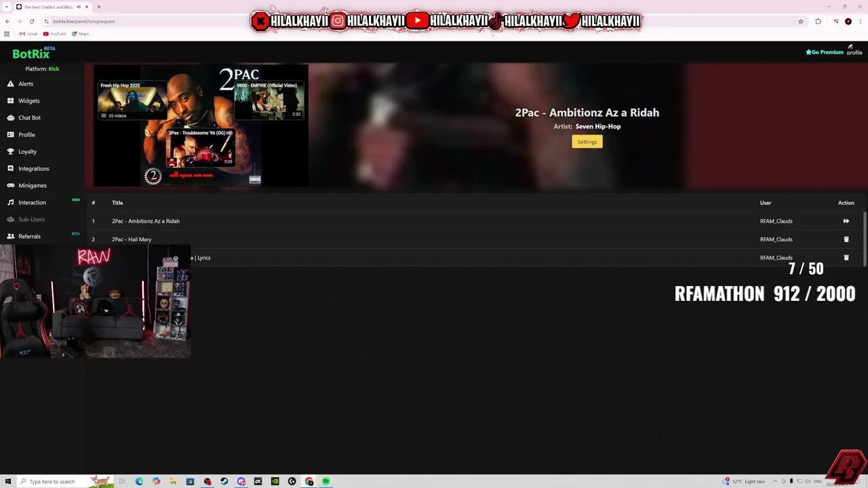Click the Alerts bell icon
868x488 pixels.
pos(11,84)
